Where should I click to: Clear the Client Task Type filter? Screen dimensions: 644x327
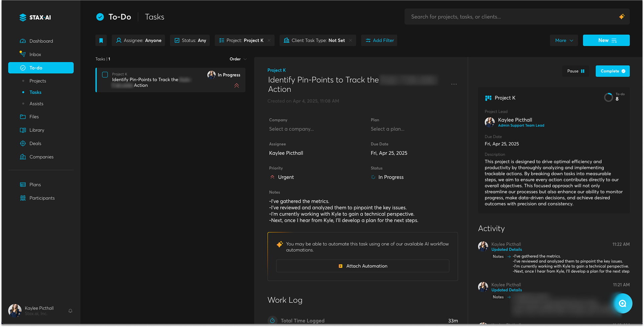point(351,40)
